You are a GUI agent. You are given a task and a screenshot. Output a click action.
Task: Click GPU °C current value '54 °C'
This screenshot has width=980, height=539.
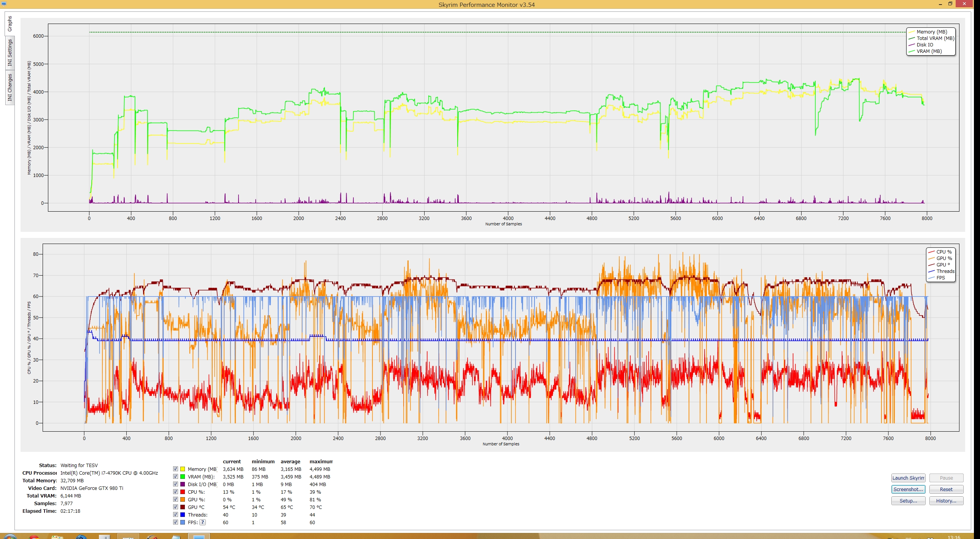(229, 507)
